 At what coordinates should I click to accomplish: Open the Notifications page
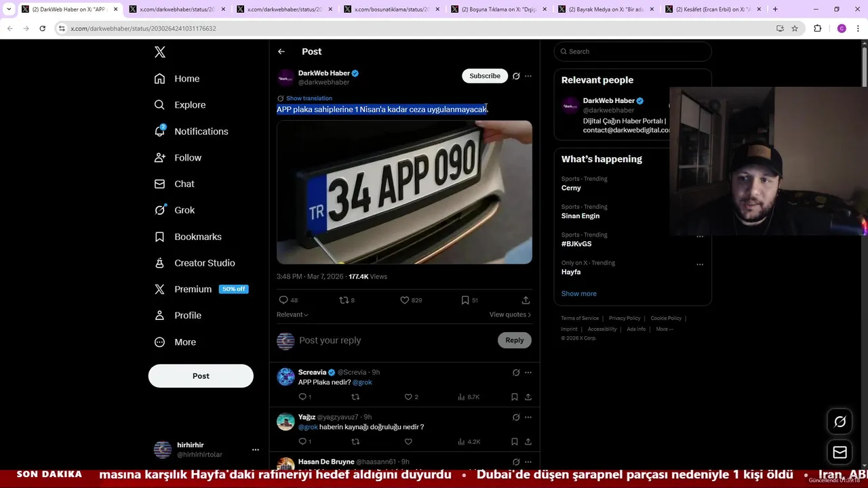[191, 131]
